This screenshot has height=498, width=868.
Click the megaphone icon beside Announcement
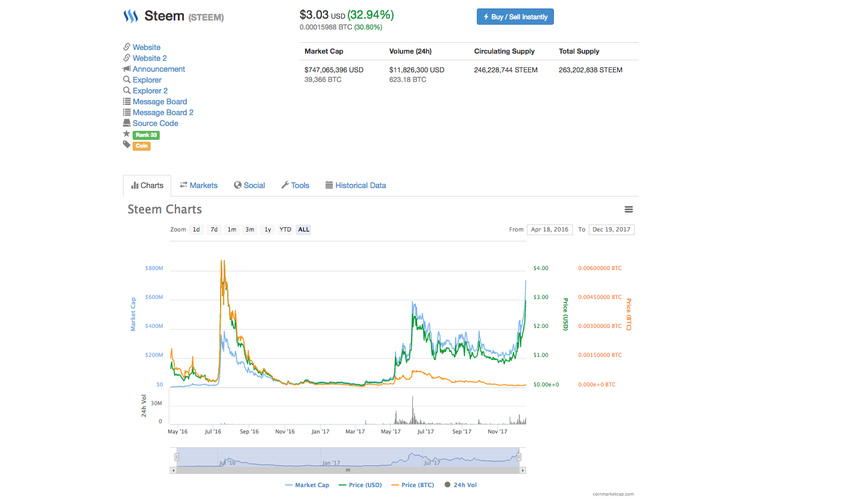(127, 69)
